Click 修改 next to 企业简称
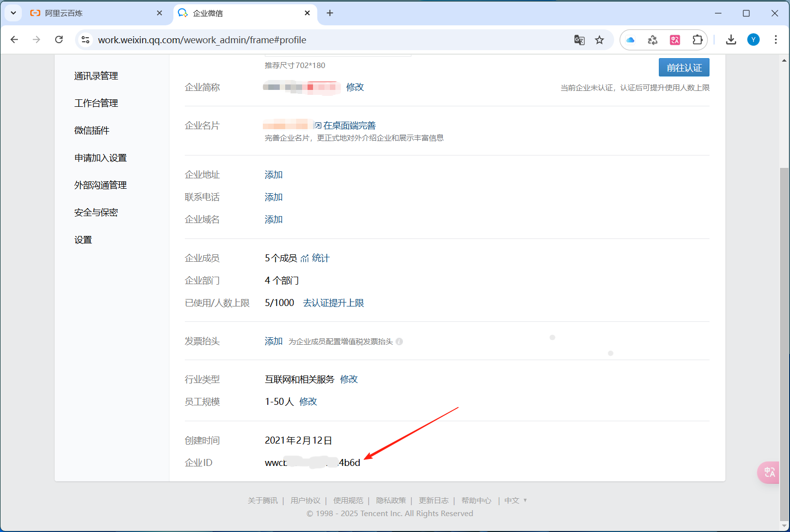Screen dimensions: 790x532 [355, 87]
